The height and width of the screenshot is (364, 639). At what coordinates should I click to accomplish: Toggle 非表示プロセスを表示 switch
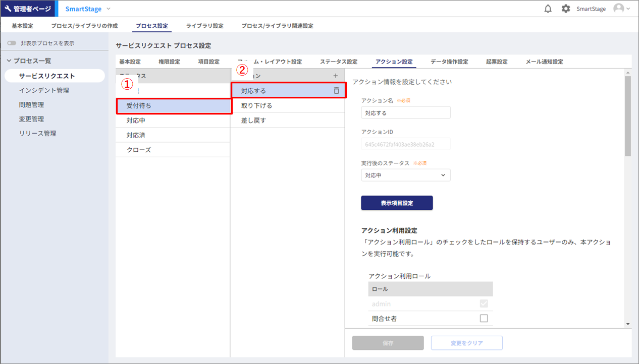[12, 43]
